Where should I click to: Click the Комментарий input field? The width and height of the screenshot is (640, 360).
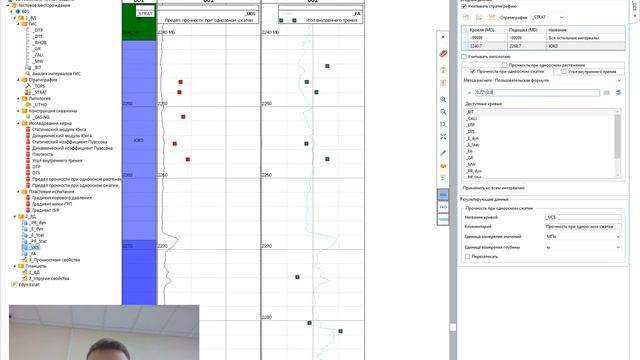583,227
